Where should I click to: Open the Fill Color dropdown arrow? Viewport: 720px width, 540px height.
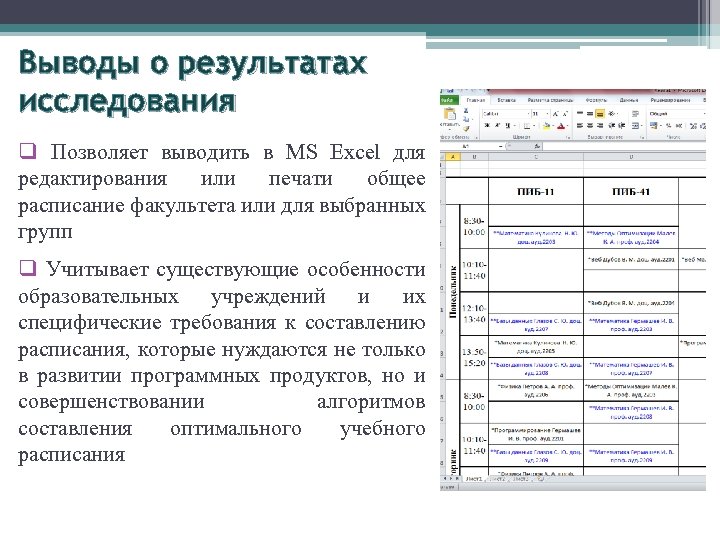coord(553,125)
